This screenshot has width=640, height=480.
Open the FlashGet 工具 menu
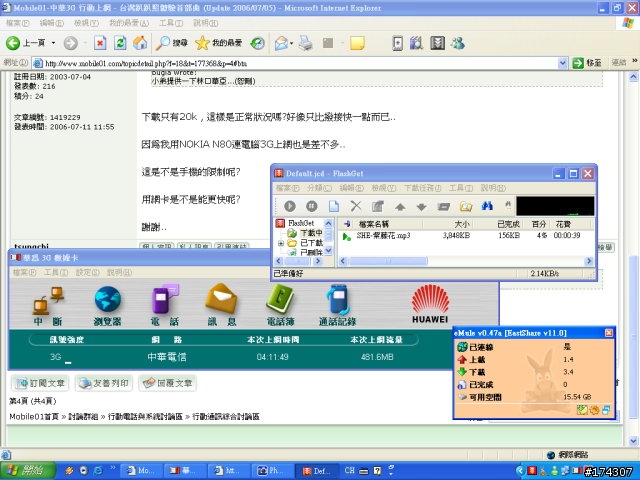coord(461,188)
